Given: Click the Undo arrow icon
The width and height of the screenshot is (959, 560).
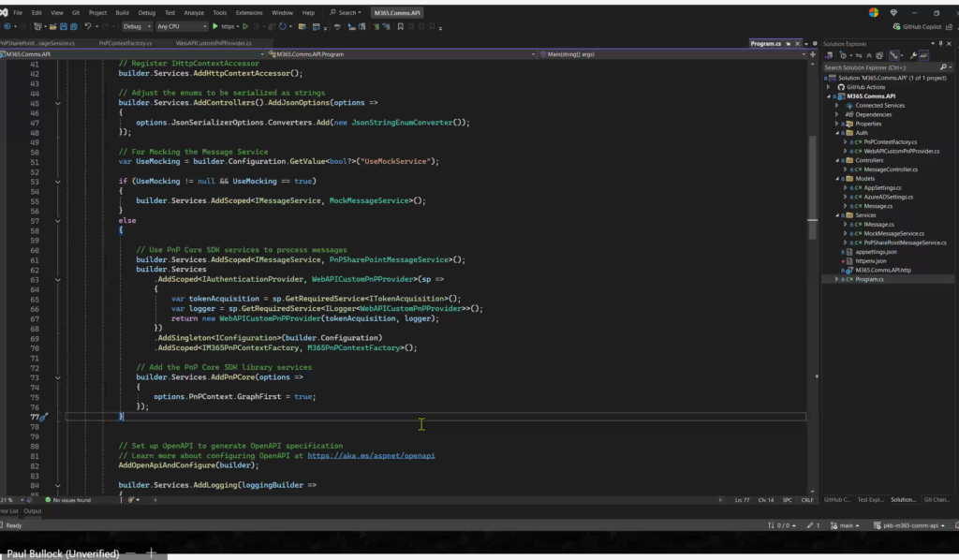Looking at the screenshot, I should click(x=87, y=26).
